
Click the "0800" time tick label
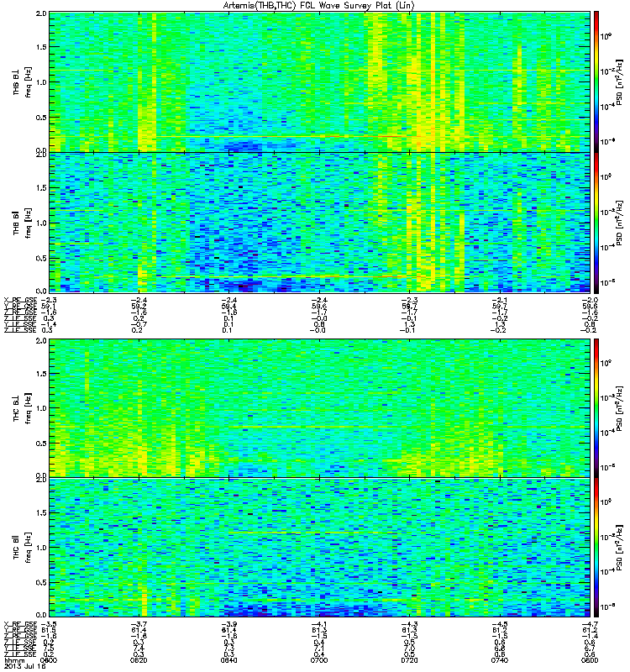tap(590, 660)
